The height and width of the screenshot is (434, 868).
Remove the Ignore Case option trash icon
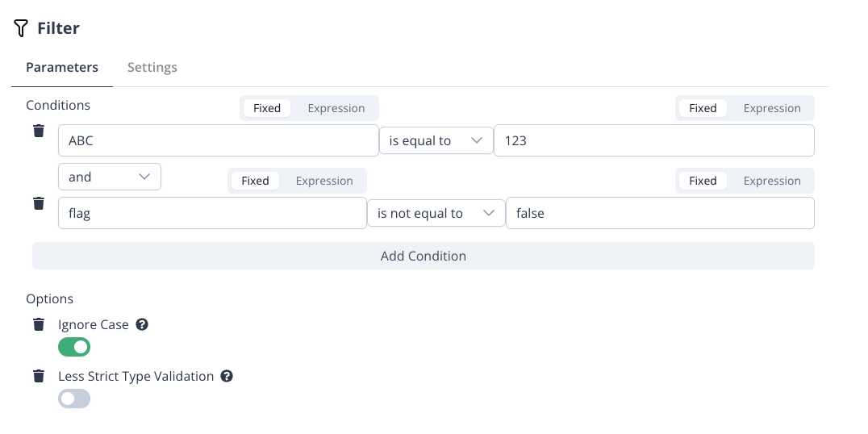[39, 324]
